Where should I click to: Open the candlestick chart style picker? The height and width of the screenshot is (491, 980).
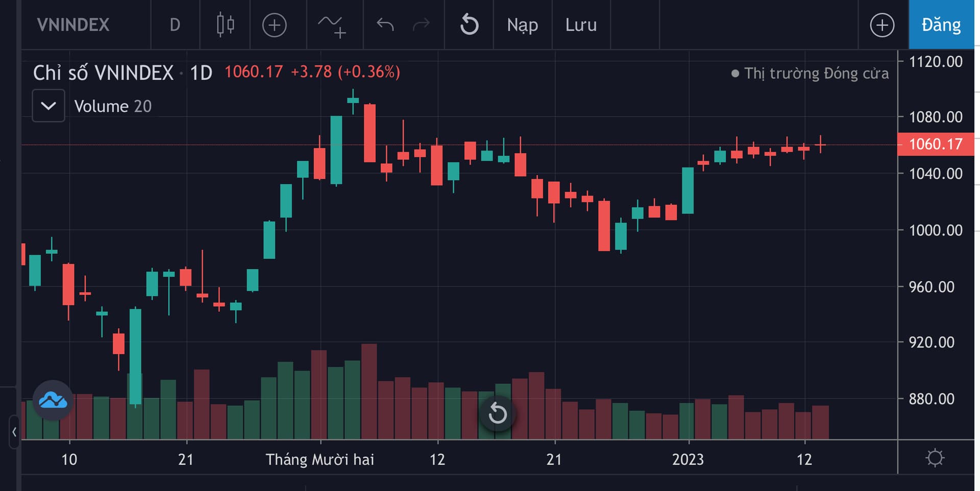225,25
